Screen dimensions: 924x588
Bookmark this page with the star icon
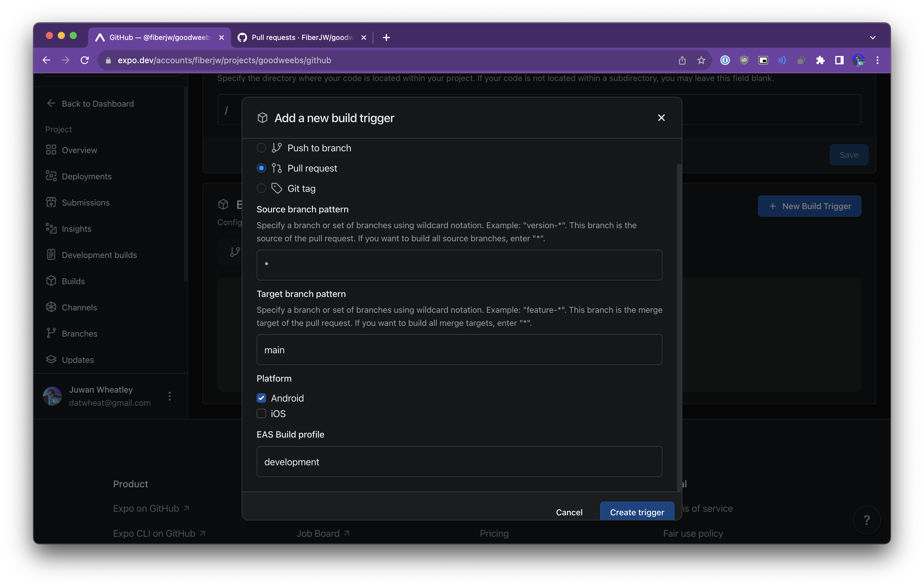tap(701, 60)
